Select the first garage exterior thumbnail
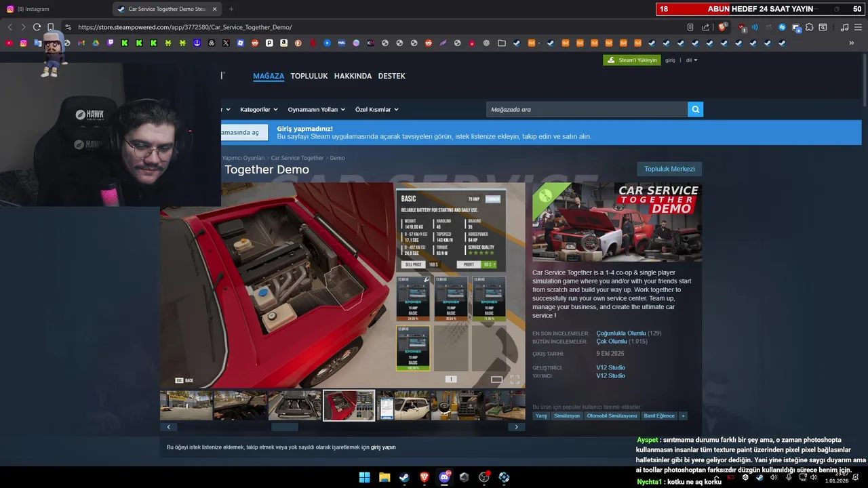Viewport: 868px width, 488px height. 186,405
